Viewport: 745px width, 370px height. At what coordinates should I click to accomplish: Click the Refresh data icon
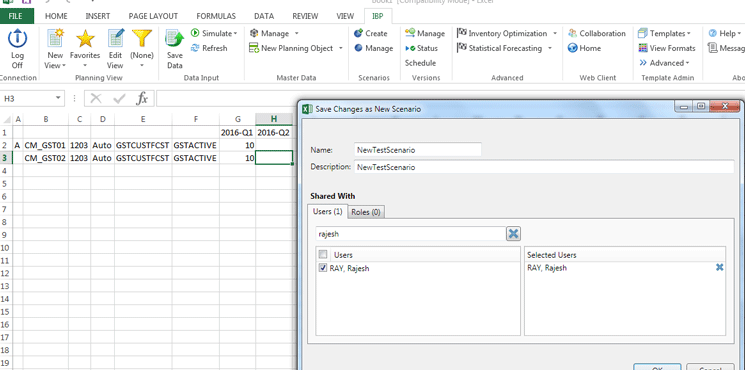[195, 48]
